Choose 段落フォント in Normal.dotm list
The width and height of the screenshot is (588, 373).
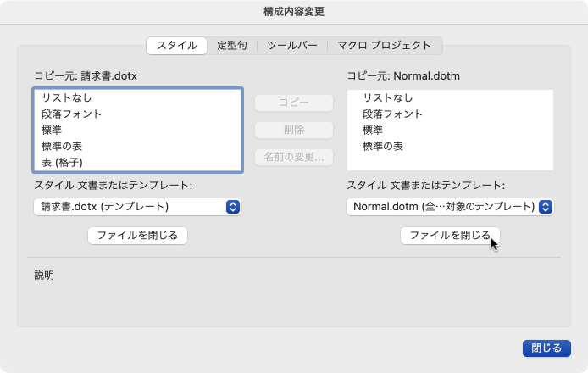click(392, 114)
